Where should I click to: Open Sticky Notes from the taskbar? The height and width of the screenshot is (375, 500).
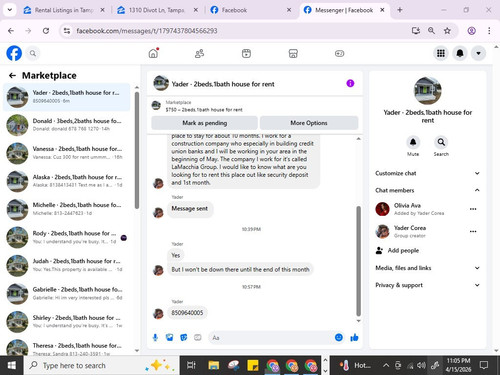point(253,366)
